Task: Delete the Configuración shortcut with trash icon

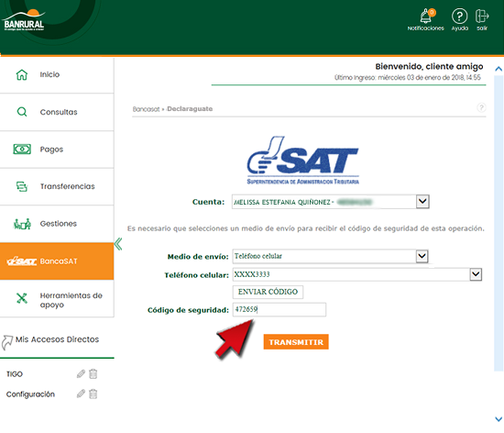Action: click(x=93, y=394)
